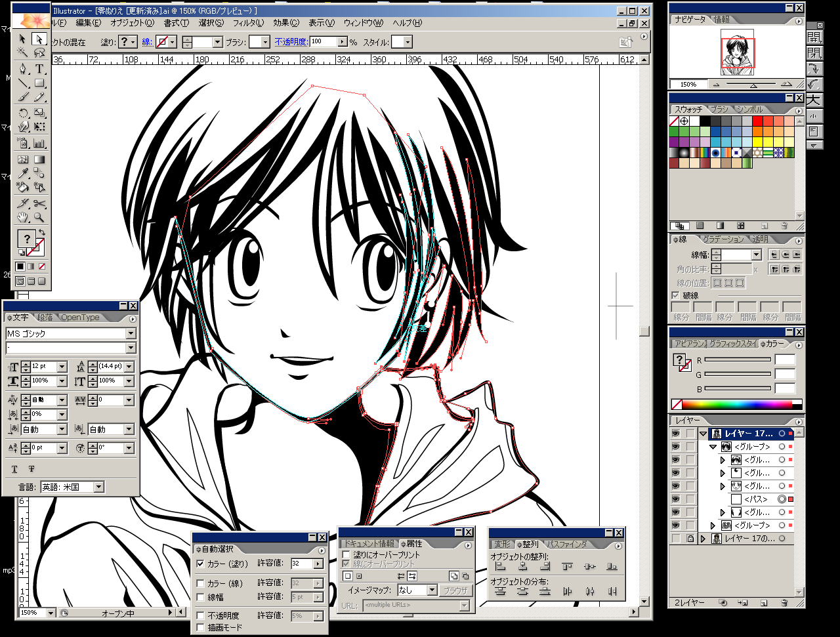The height and width of the screenshot is (637, 840).
Task: Swap fill and stroke arrows icon
Action: pos(42,233)
